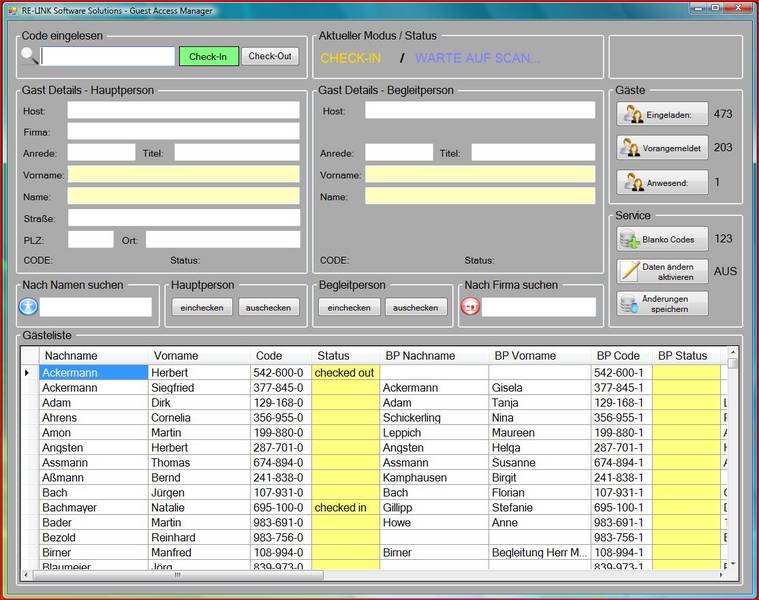
Task: Select the 'checked out' status cell
Action: coord(346,373)
